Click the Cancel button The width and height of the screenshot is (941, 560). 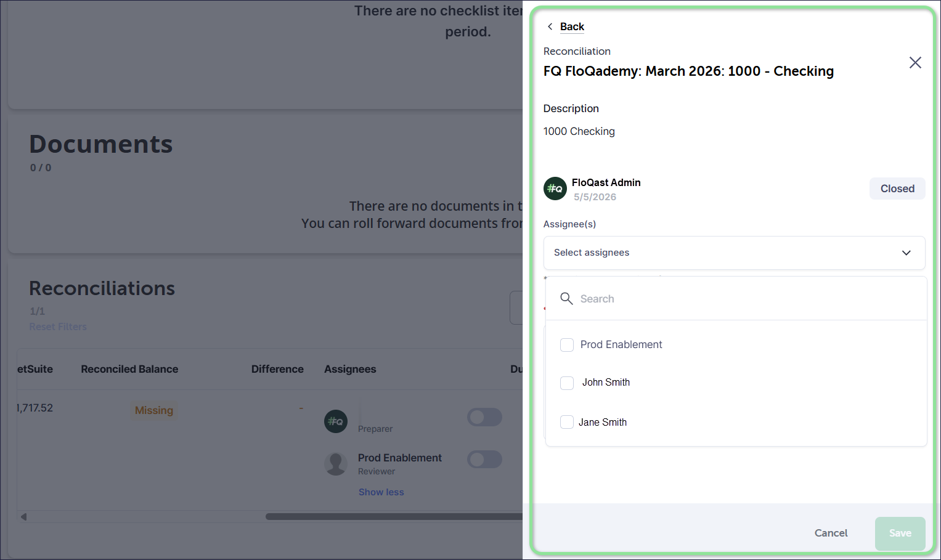tap(831, 533)
